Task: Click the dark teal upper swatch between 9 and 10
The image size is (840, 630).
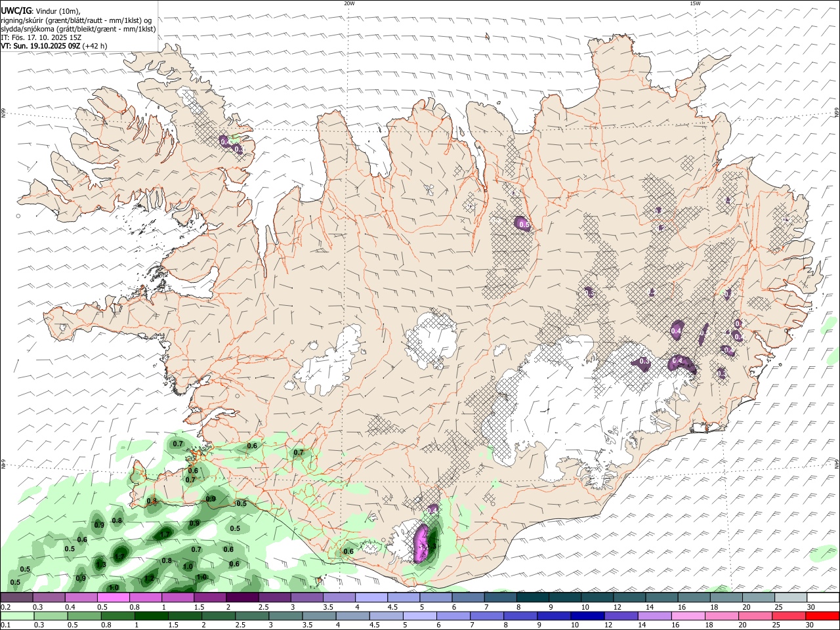Action: pyautogui.click(x=565, y=597)
